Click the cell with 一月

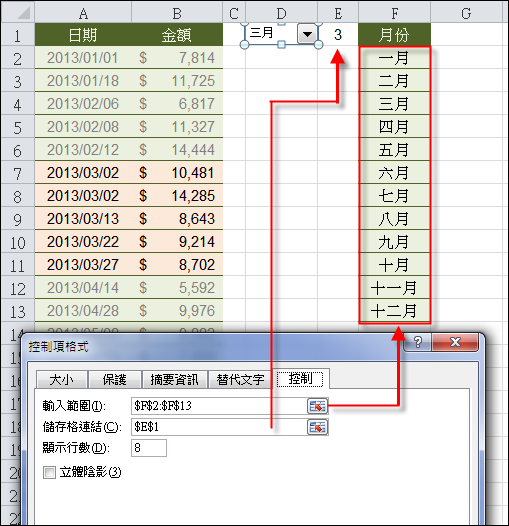pyautogui.click(x=394, y=58)
